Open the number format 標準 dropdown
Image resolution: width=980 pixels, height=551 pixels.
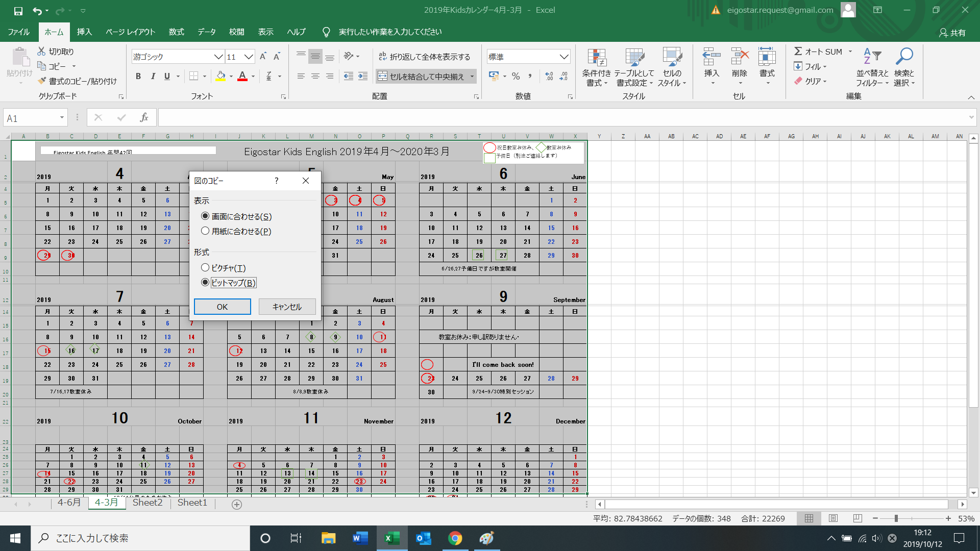[564, 57]
